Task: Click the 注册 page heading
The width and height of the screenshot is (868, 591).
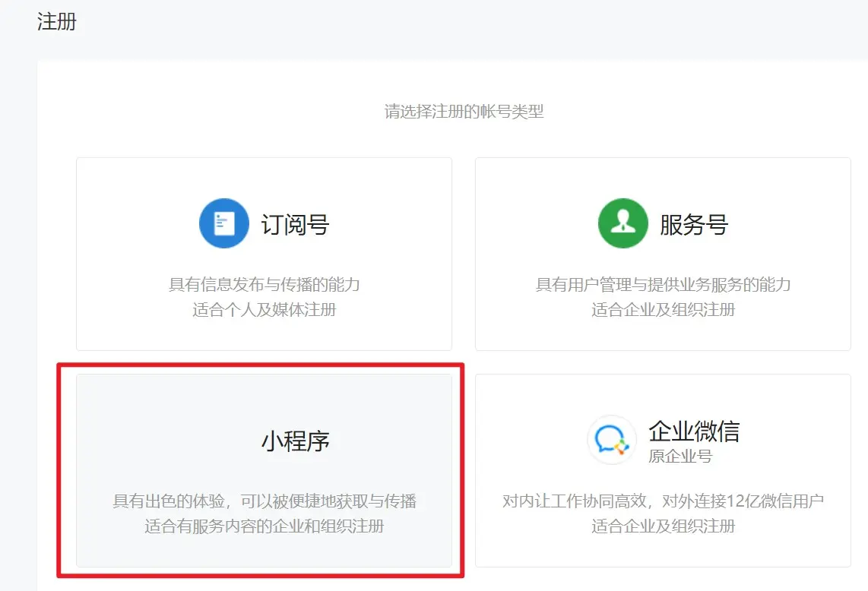Action: [57, 21]
